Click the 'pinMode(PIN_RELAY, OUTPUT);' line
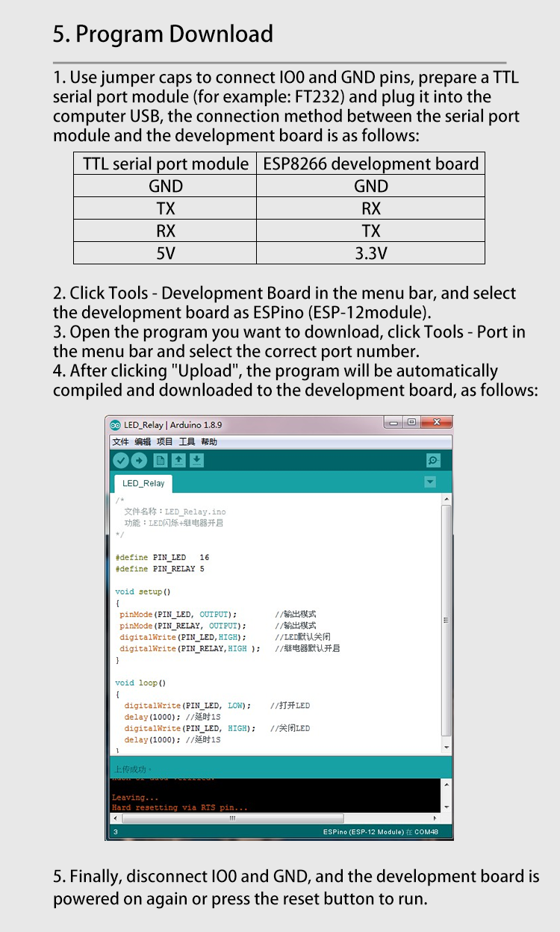Screen dimensions: 560x932 (x=182, y=626)
